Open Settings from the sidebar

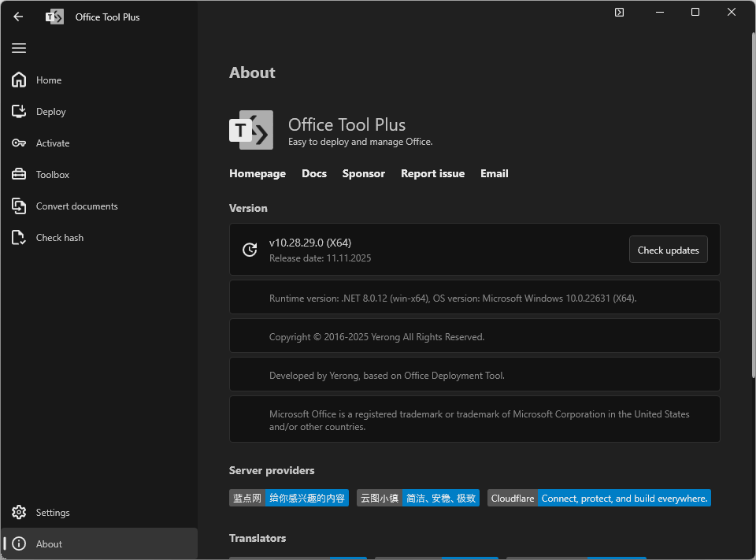99,512
